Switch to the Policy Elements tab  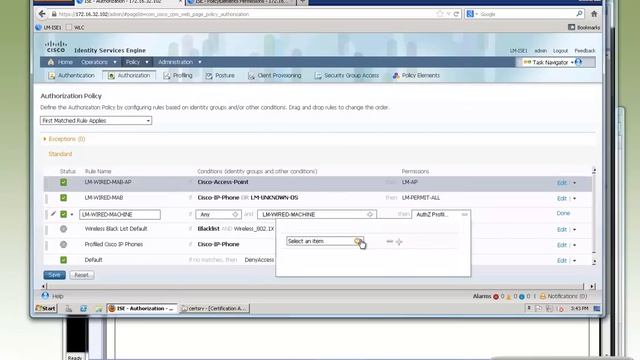(416, 76)
